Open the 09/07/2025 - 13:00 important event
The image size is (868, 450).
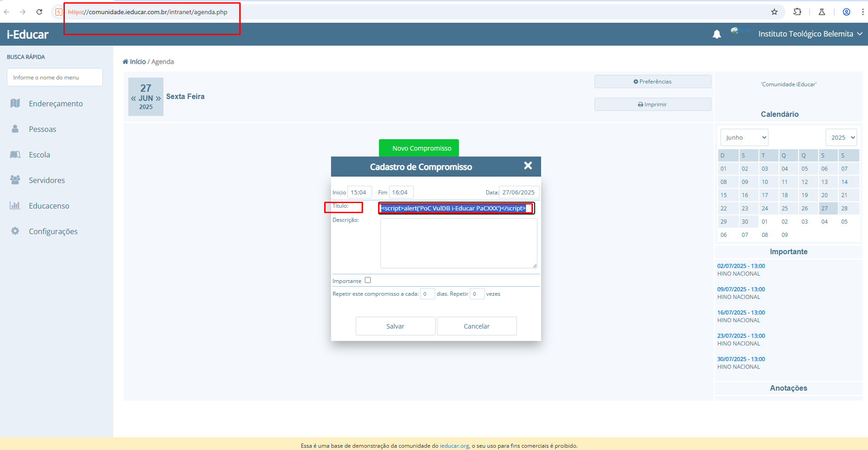click(x=741, y=289)
